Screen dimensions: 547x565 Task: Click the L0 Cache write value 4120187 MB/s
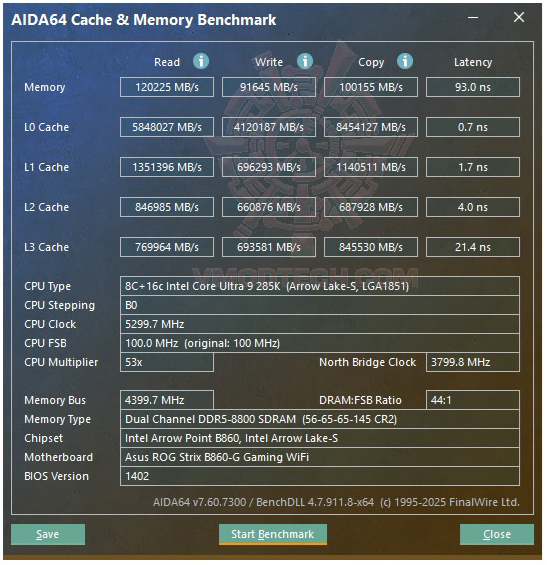(269, 127)
